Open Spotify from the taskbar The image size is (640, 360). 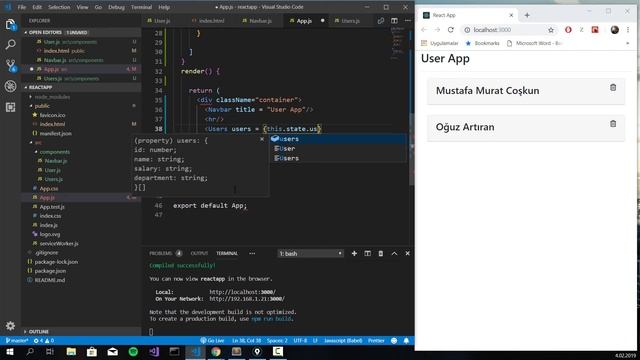click(x=133, y=351)
